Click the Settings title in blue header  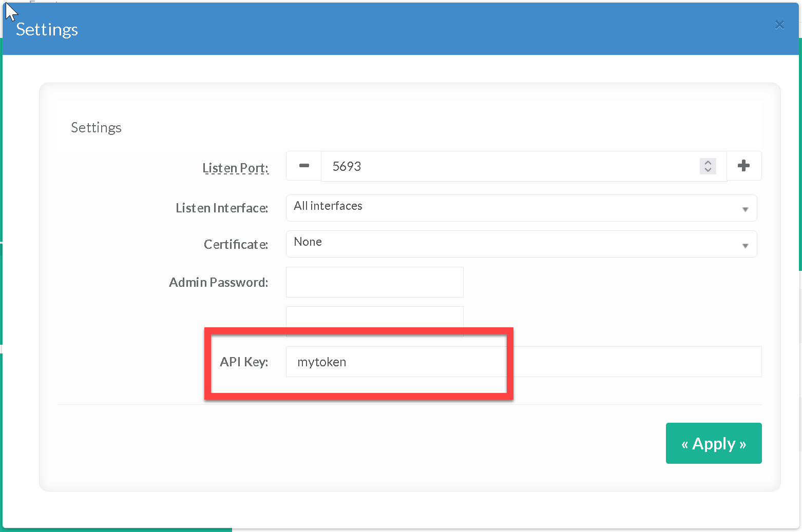pyautogui.click(x=47, y=30)
